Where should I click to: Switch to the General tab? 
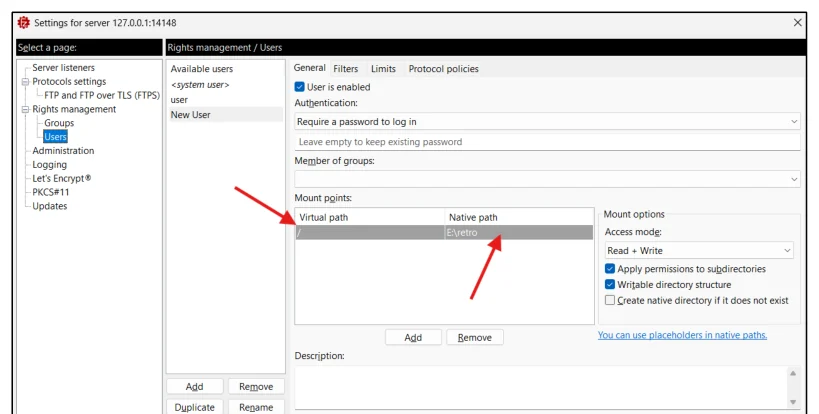click(x=309, y=68)
